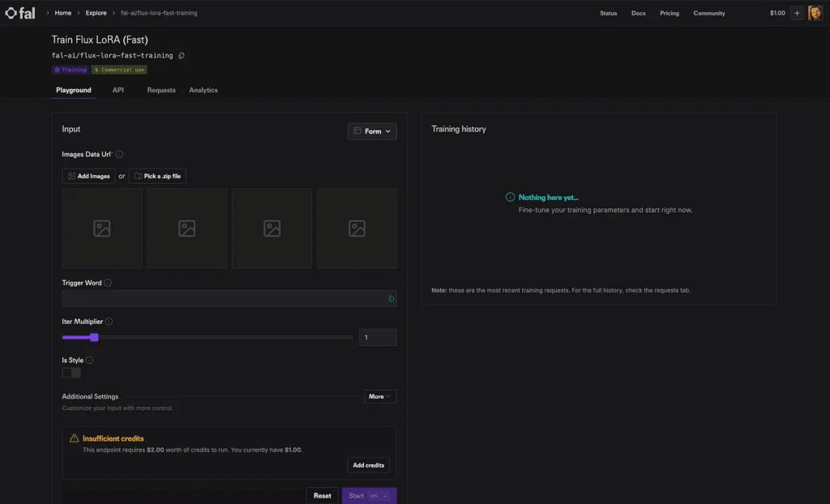Go to Explore breadcrumb
This screenshot has height=504, width=830.
coord(96,13)
